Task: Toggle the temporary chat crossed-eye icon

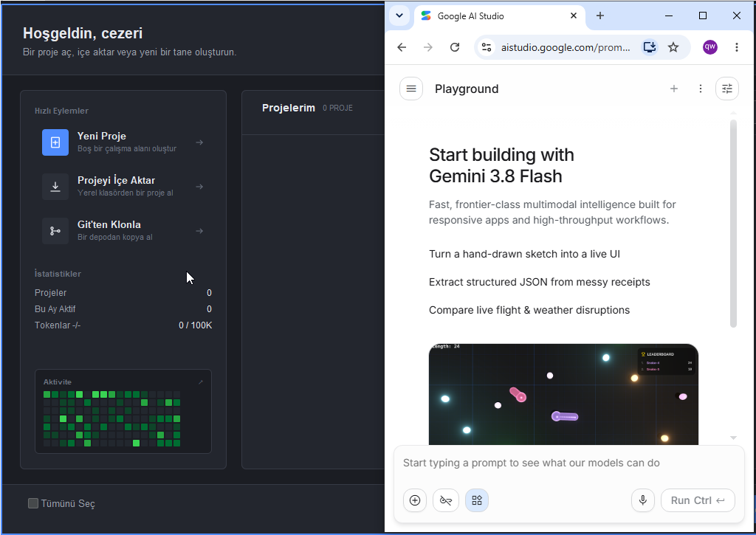Action: click(445, 500)
